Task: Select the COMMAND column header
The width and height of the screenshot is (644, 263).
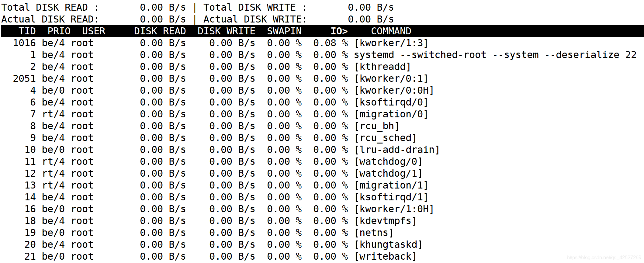Action: tap(391, 31)
